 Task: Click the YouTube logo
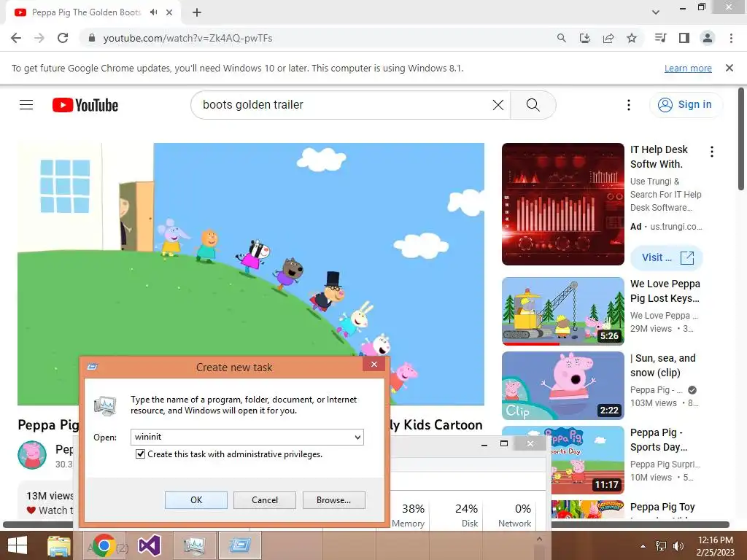(85, 105)
